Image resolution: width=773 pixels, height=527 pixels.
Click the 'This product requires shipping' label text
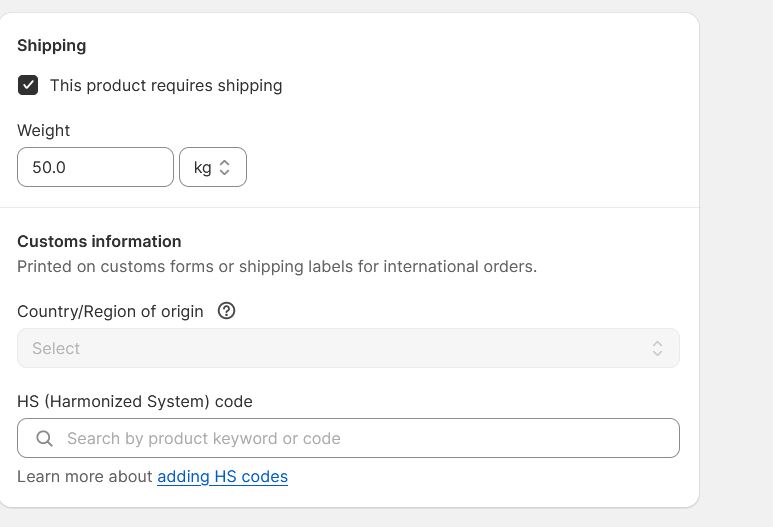pos(166,85)
